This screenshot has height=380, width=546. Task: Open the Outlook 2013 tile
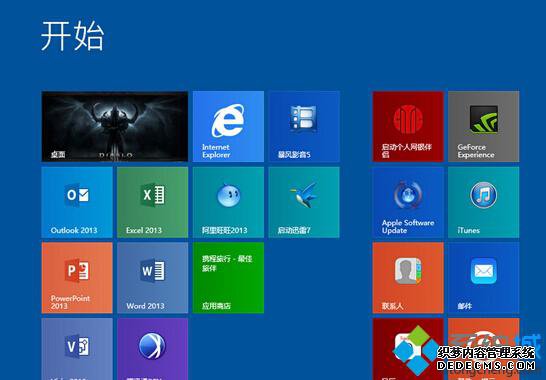click(77, 202)
